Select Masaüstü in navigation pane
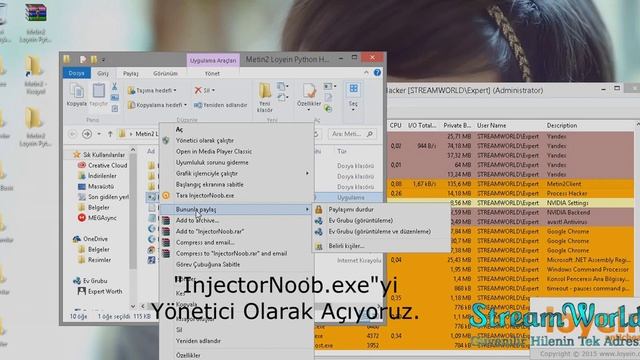 tap(96, 186)
